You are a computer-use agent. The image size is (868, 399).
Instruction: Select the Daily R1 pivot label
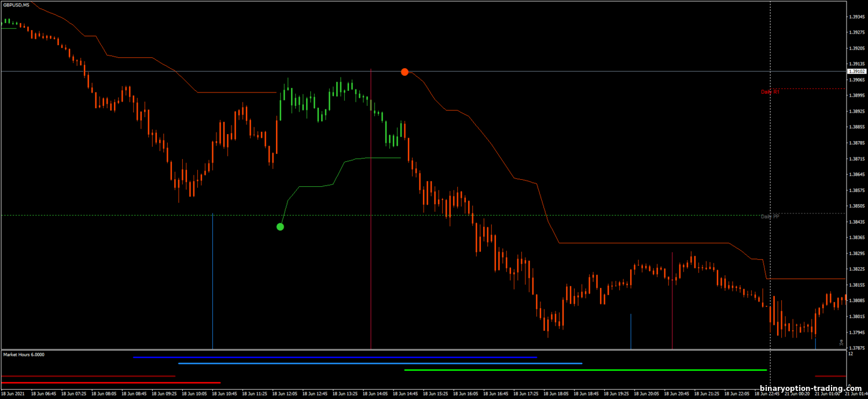click(x=770, y=92)
